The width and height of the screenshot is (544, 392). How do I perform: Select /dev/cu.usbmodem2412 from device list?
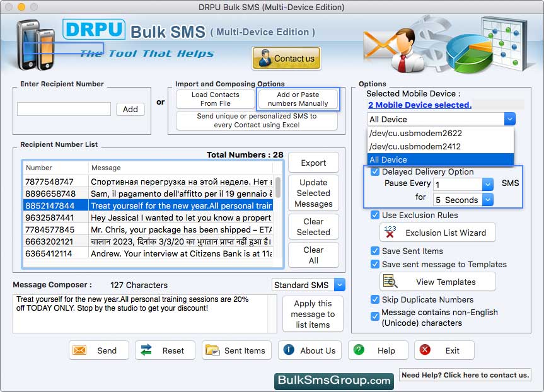440,146
